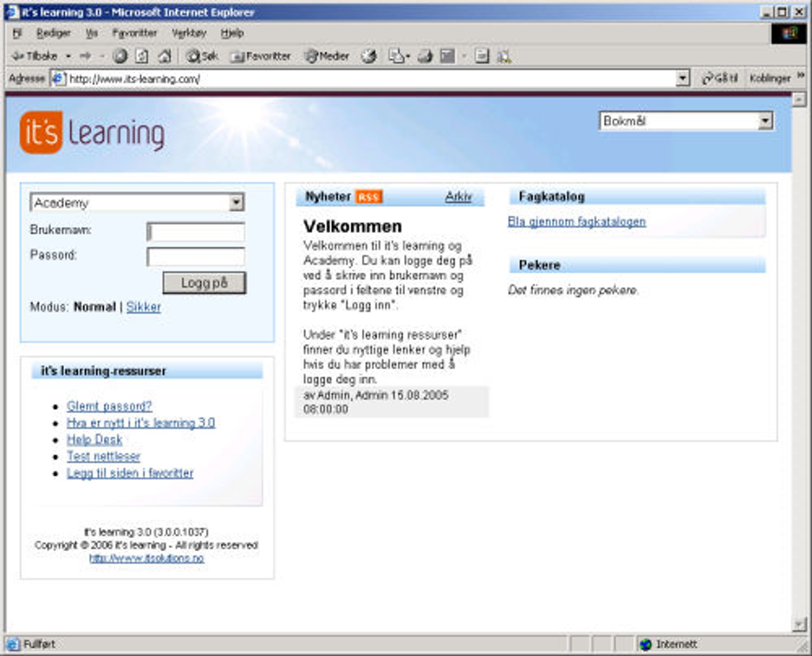Open the Favoritter toolbar button
Image resolution: width=812 pixels, height=656 pixels.
pyautogui.click(x=261, y=56)
